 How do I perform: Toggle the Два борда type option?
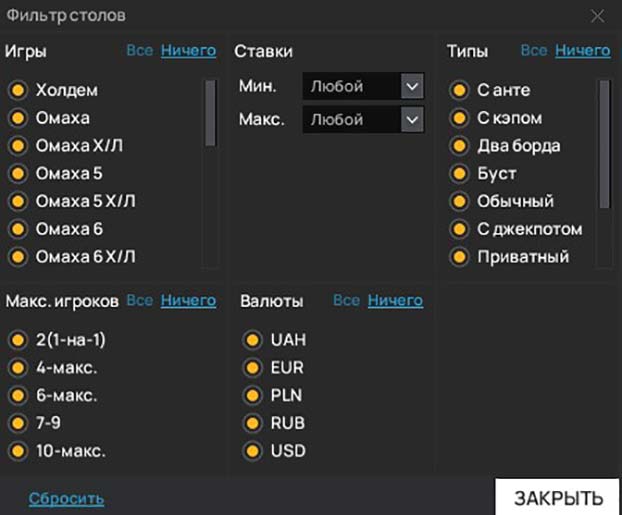pyautogui.click(x=459, y=146)
